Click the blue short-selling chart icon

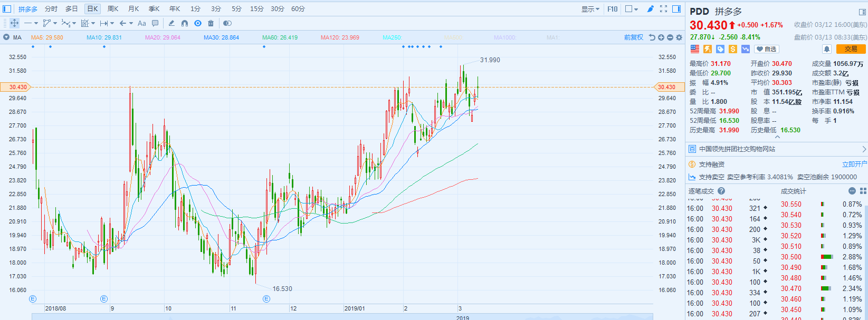point(746,49)
